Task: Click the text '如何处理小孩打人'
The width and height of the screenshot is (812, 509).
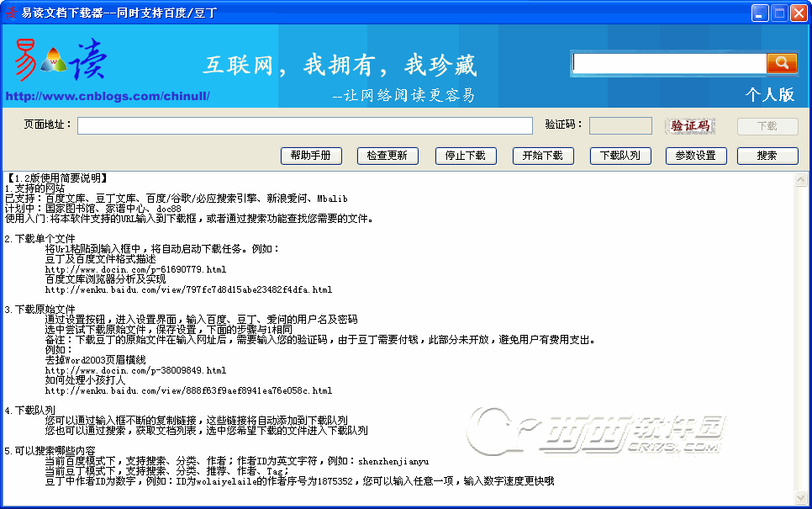Action: click(x=86, y=380)
